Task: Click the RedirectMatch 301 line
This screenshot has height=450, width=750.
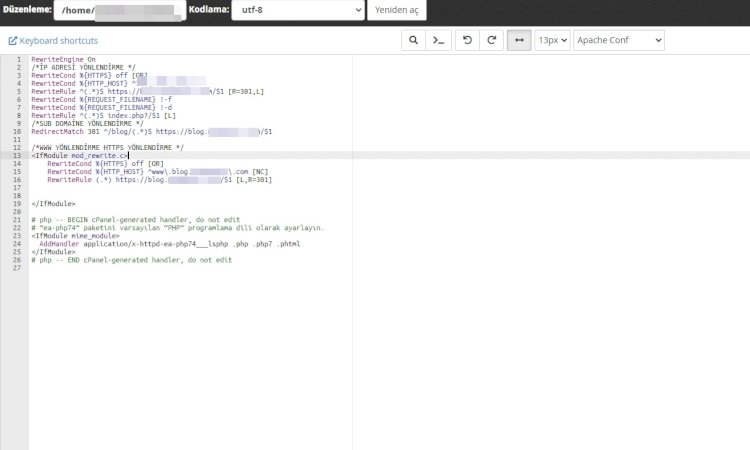Action: tap(152, 132)
